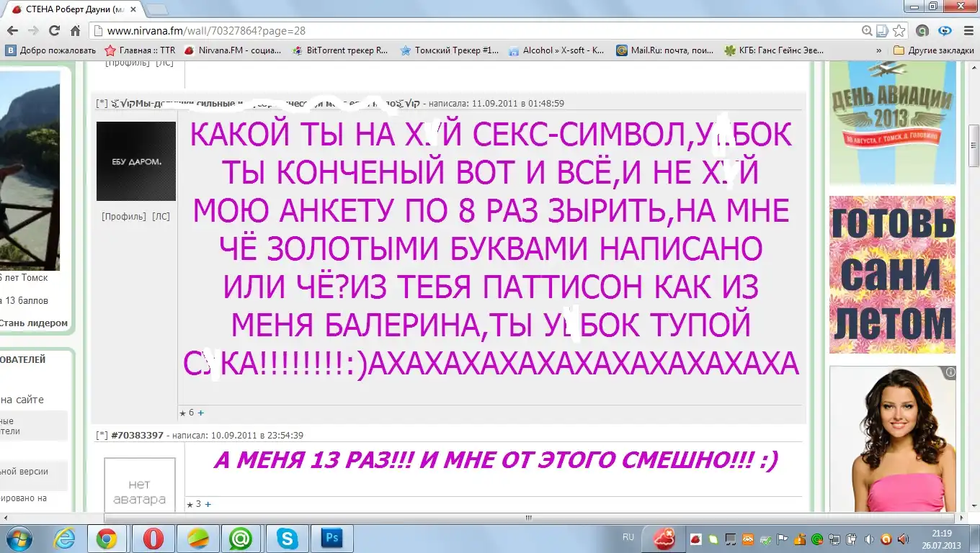980x553 pixels.
Task: Open the RU input language selector
Action: click(x=628, y=537)
